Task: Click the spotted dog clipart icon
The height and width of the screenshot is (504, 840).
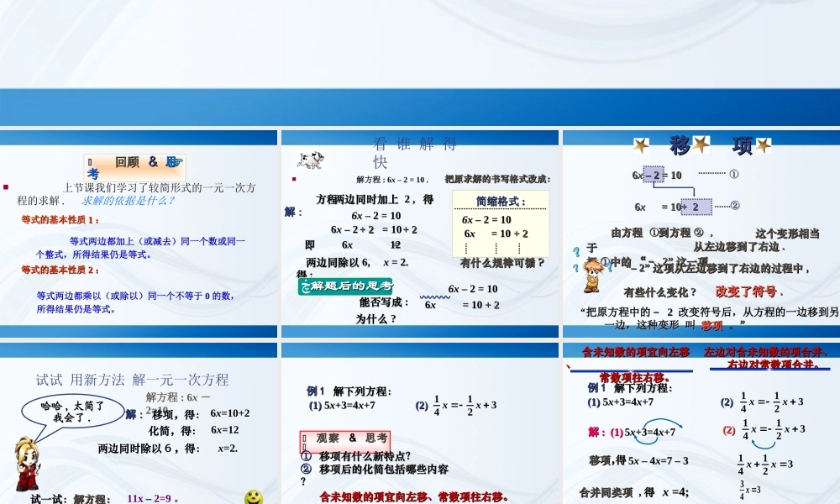Action: pos(311,160)
